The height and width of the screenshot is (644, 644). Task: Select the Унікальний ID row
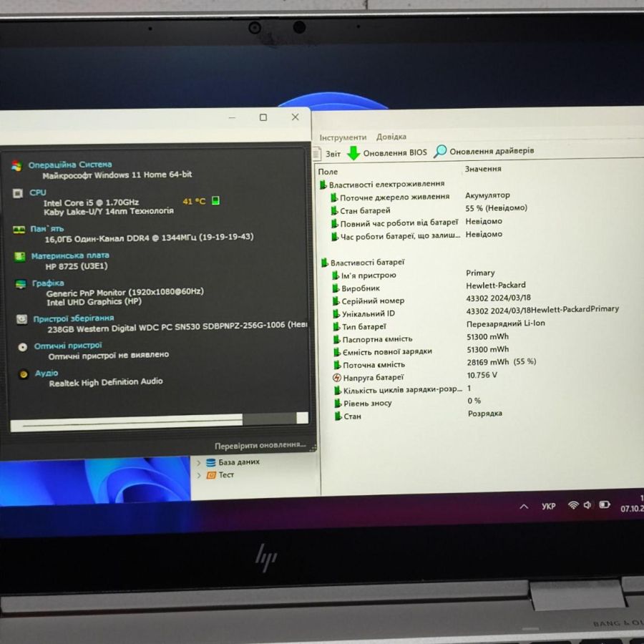click(477, 311)
